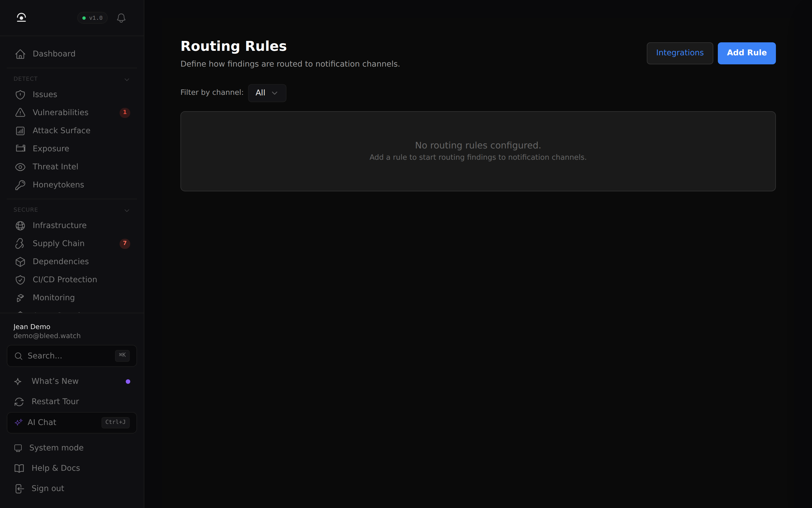This screenshot has width=812, height=508.
Task: Click the demo@bleed.watch email
Action: 47,336
